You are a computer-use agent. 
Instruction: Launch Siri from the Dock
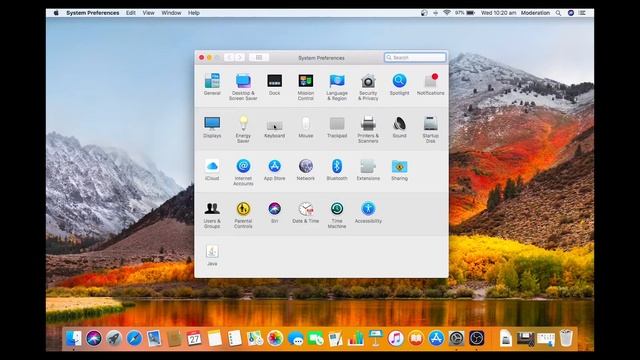pos(94,338)
